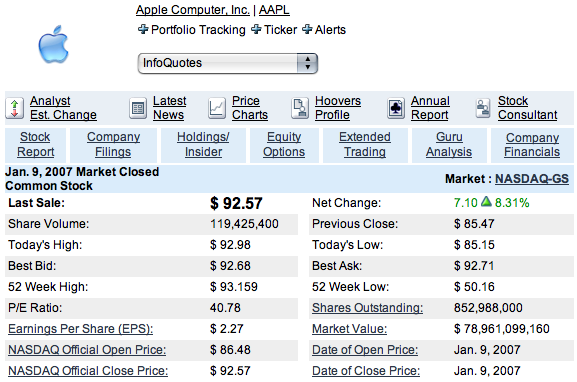
Task: Click the plus icon beside Alerts
Action: point(307,29)
